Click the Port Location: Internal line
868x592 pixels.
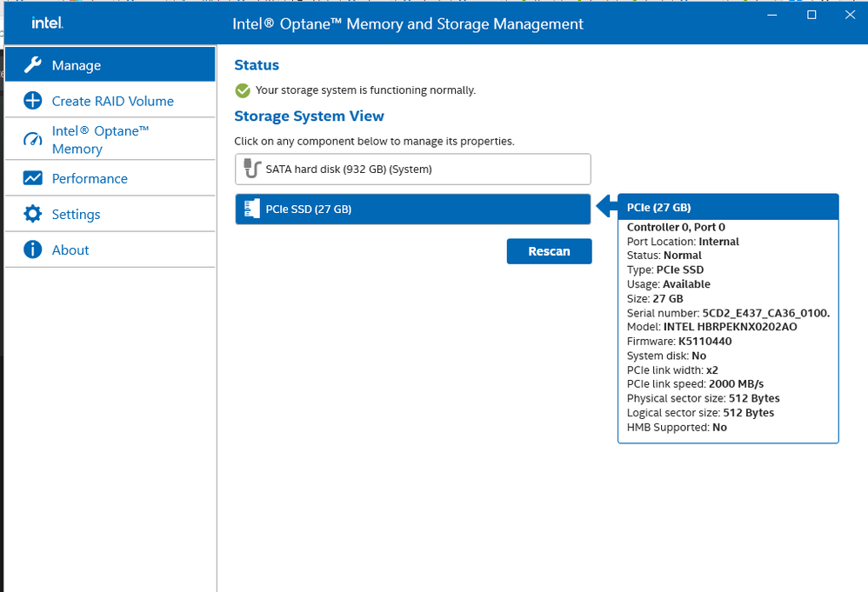683,241
